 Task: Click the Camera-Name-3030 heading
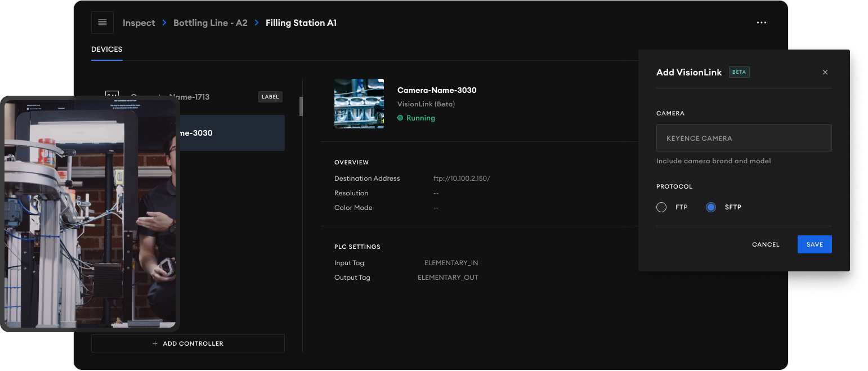[437, 90]
